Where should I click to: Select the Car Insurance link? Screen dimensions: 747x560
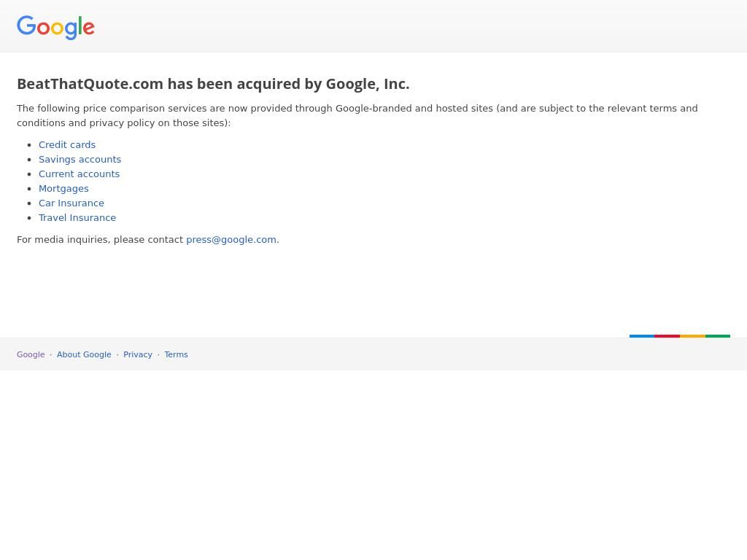click(71, 203)
